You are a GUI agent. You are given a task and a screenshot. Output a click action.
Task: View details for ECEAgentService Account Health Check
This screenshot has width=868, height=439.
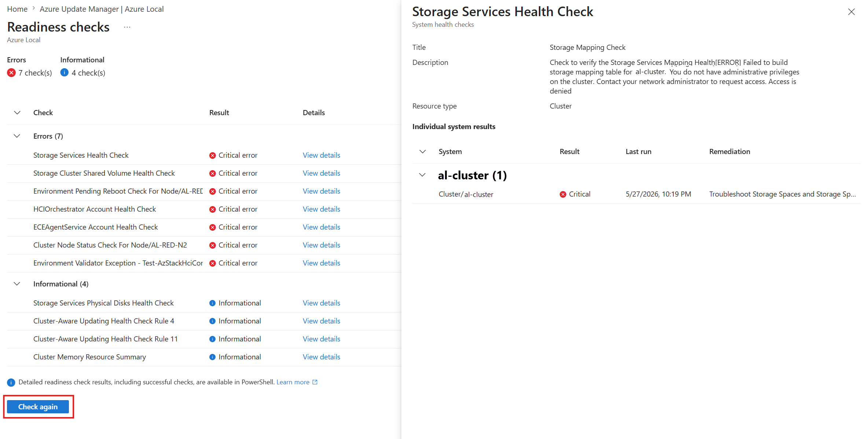point(321,227)
